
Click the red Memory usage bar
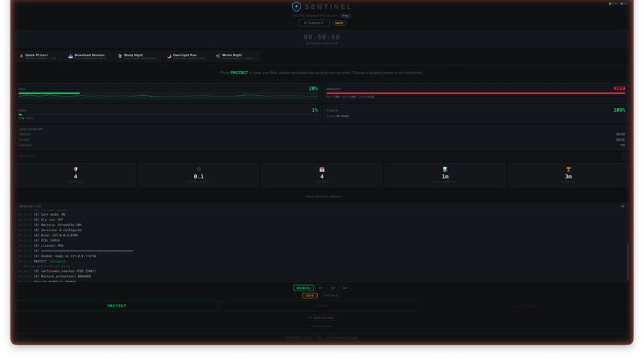475,93
